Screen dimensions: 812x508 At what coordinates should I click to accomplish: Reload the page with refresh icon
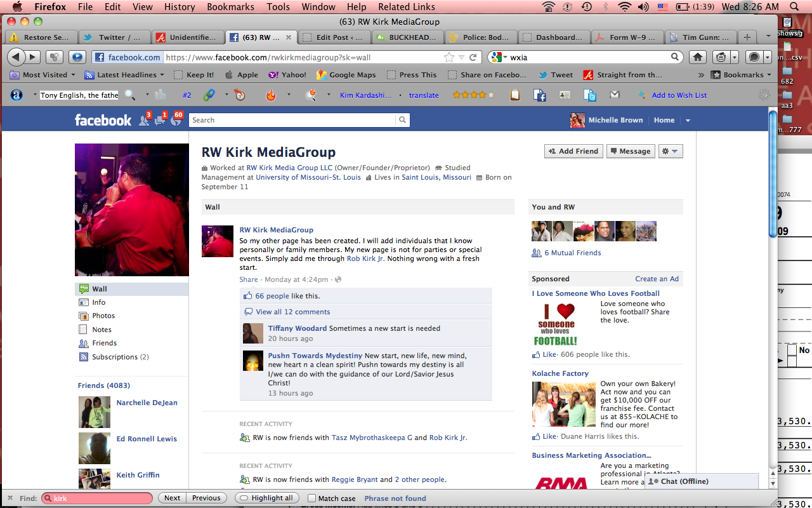(473, 57)
